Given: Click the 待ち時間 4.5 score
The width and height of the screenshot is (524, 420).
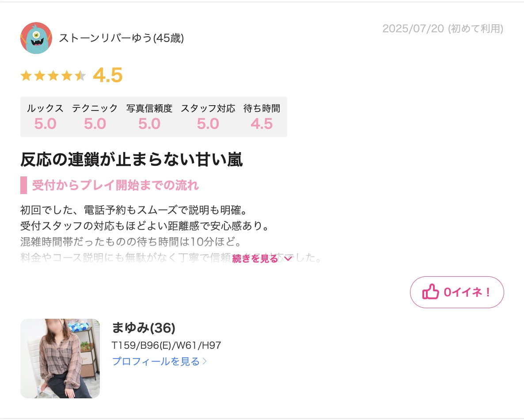Looking at the screenshot, I should point(262,124).
